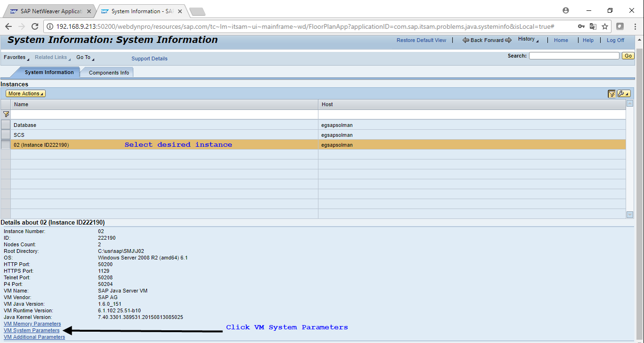Switch to SAP NetWeaver Application browser tab

pyautogui.click(x=49, y=11)
